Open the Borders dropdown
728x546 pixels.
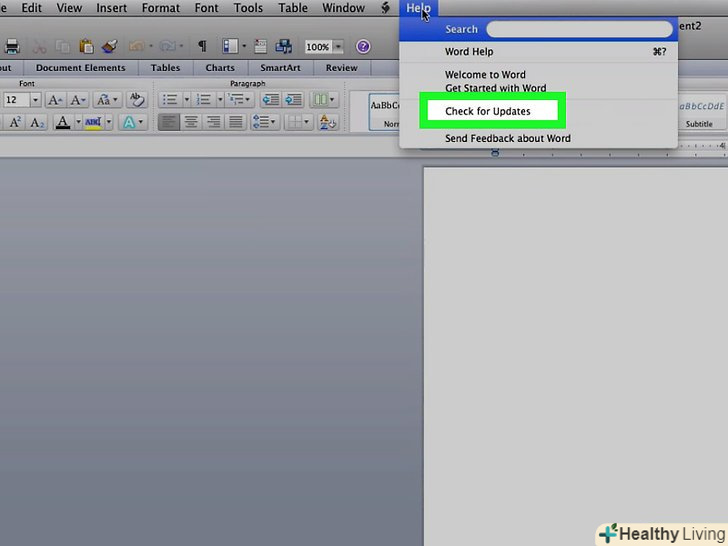(298, 123)
